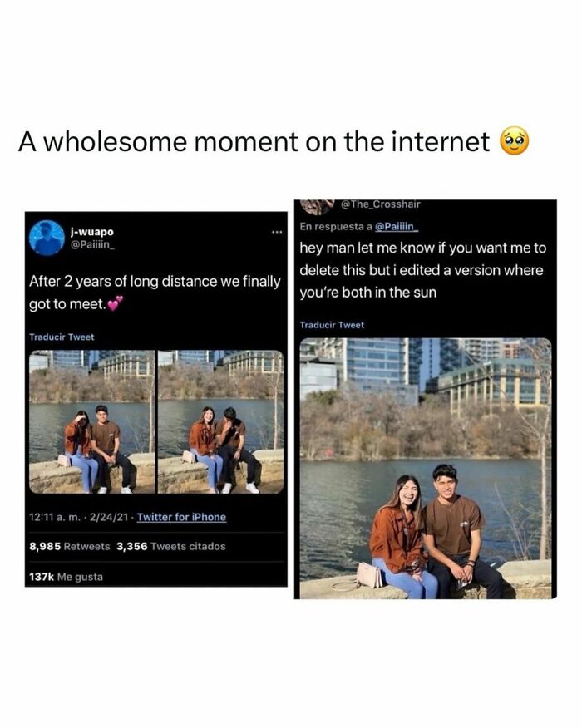
Task: Open the right photo of the laughing couple
Action: point(220,421)
